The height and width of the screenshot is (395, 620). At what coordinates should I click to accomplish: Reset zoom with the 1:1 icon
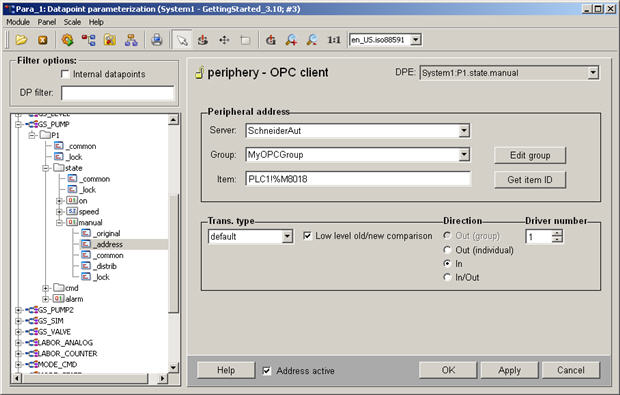click(x=334, y=40)
